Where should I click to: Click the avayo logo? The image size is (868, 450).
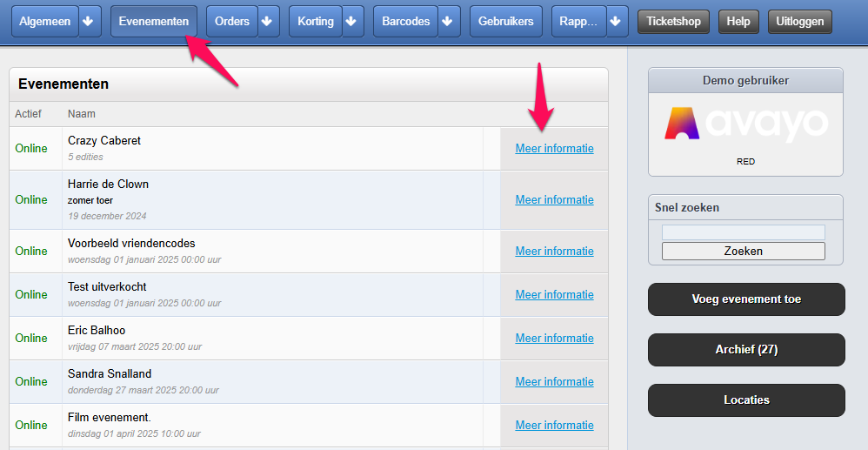click(745, 123)
